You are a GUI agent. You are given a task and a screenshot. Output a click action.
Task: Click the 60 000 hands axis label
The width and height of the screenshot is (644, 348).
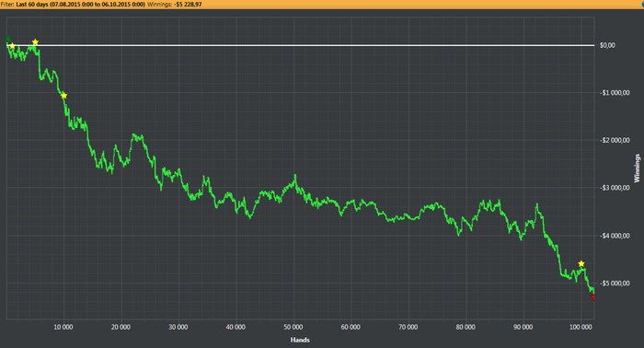point(351,327)
